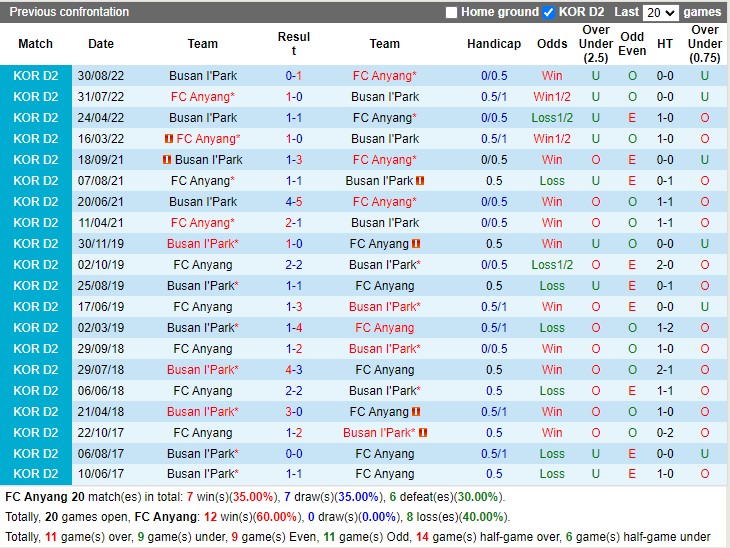The image size is (730, 548).
Task: Open the 0-0 result of 06/08/17 match
Action: 294,453
